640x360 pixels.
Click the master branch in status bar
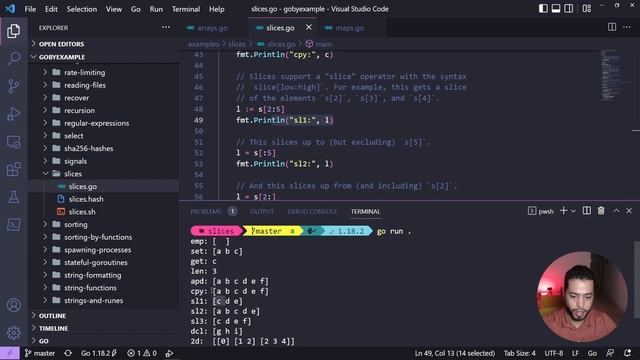click(40, 353)
